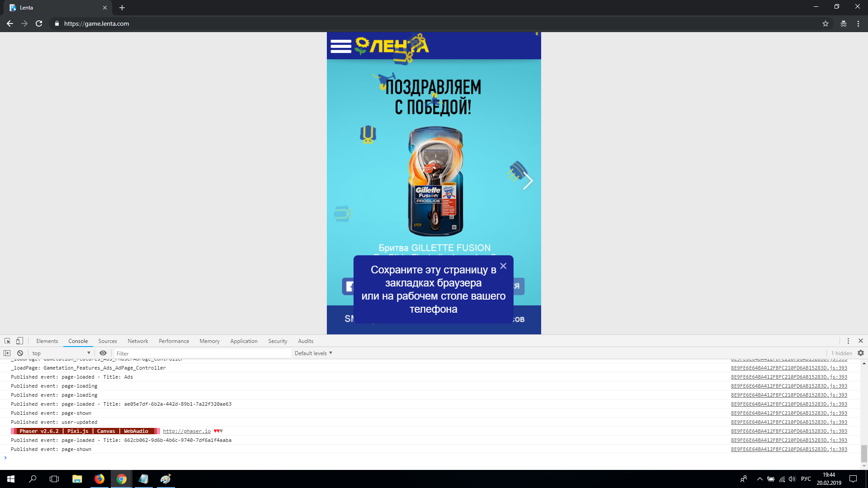Open the Security tab in DevTools
The height and width of the screenshot is (488, 868).
click(278, 341)
